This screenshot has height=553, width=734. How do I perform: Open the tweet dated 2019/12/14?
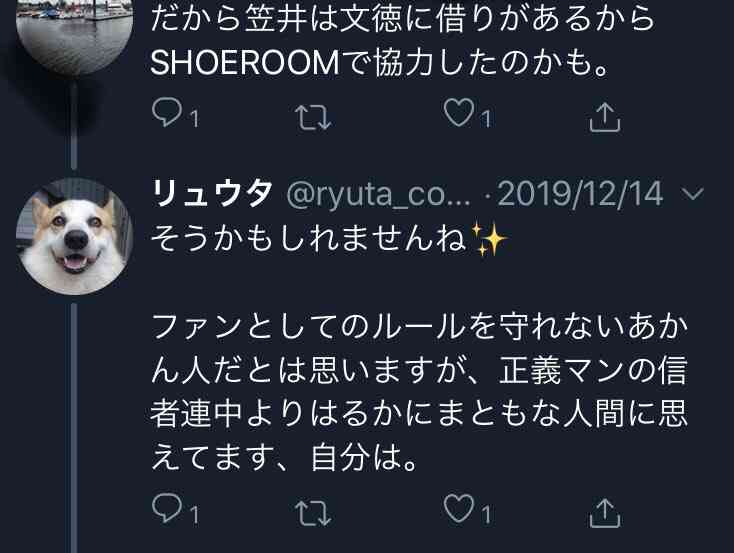coord(580,193)
